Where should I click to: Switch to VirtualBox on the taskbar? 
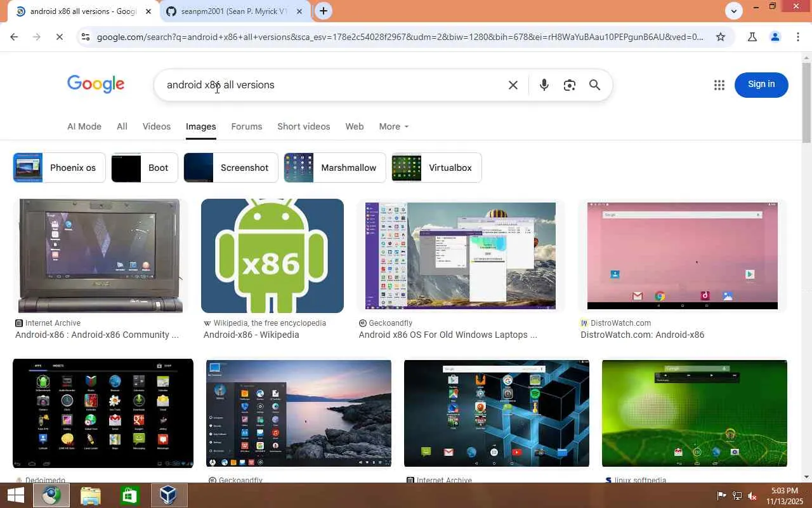(x=168, y=495)
